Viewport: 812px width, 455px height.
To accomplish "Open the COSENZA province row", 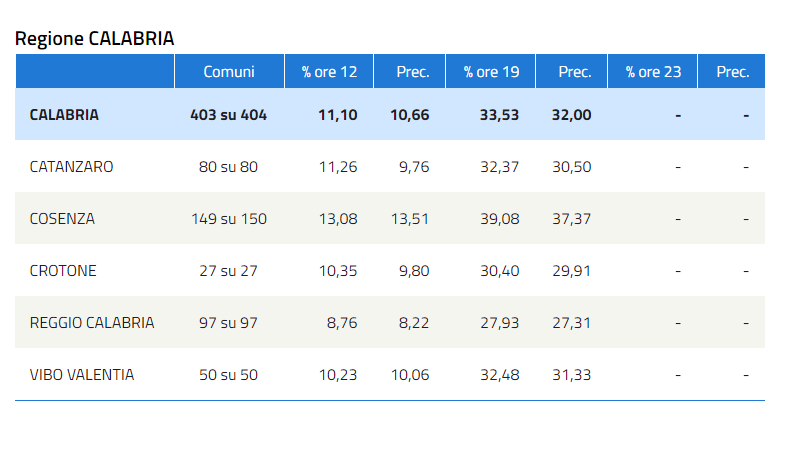I will [x=390, y=218].
